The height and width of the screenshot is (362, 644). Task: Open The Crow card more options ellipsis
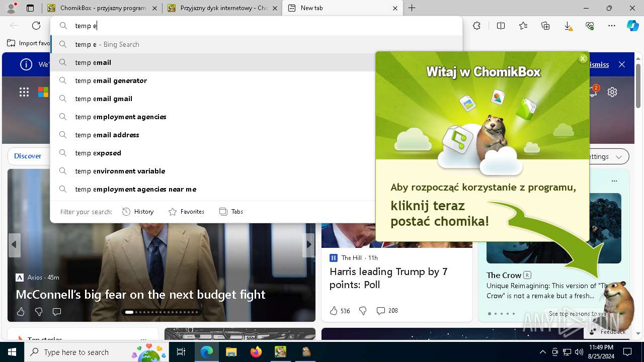[614, 181]
